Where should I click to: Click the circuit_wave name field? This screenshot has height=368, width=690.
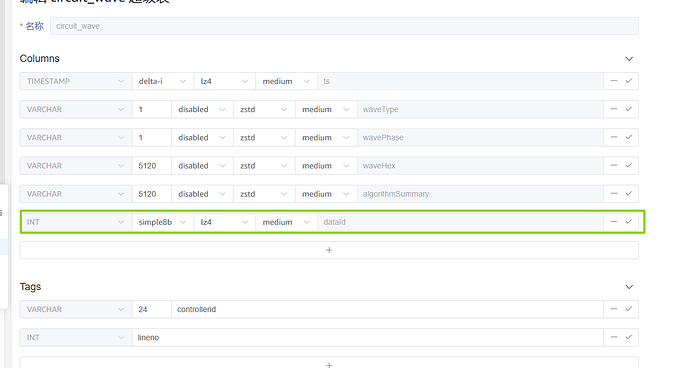(x=344, y=26)
